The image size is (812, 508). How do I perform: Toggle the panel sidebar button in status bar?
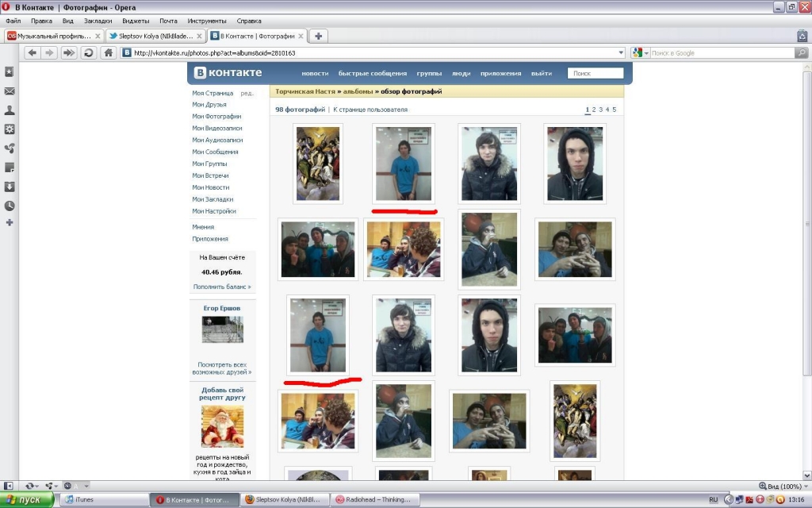[x=10, y=485]
